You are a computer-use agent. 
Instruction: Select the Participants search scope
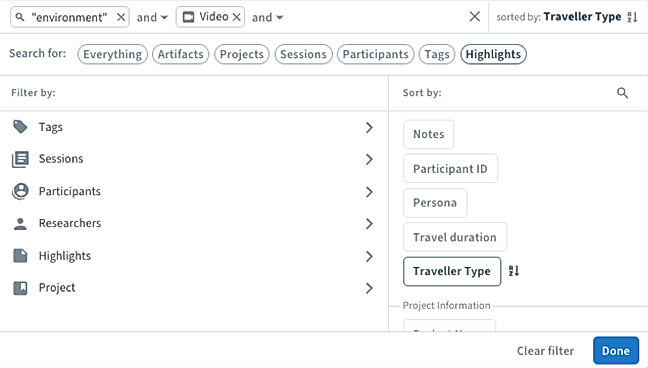pos(376,54)
